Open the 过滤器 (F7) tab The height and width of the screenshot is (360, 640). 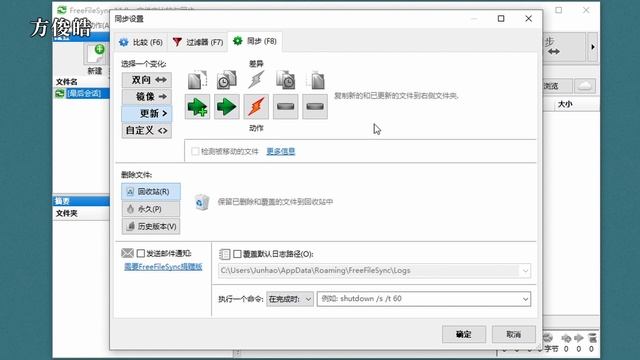tap(198, 42)
